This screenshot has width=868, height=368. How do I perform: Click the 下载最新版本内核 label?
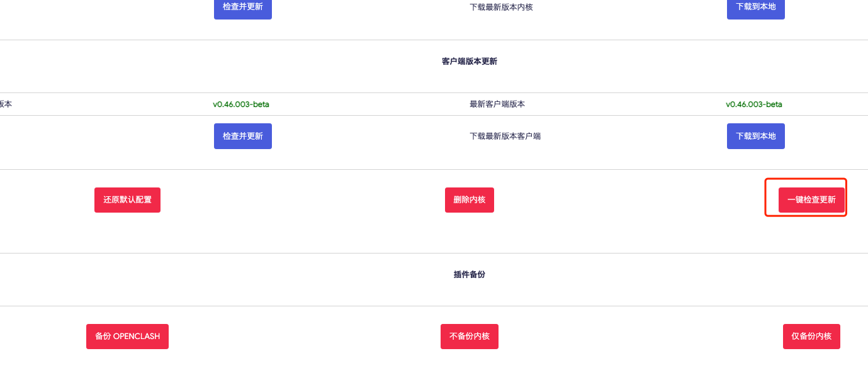[501, 8]
